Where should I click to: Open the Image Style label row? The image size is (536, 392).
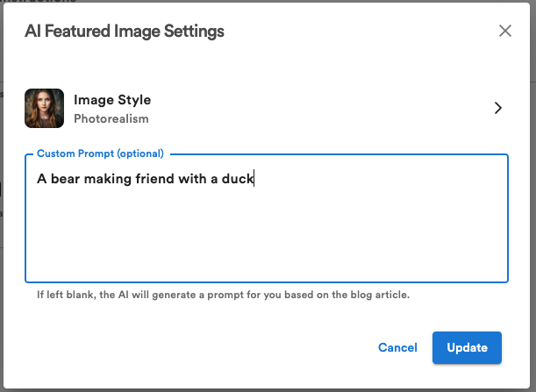112,100
